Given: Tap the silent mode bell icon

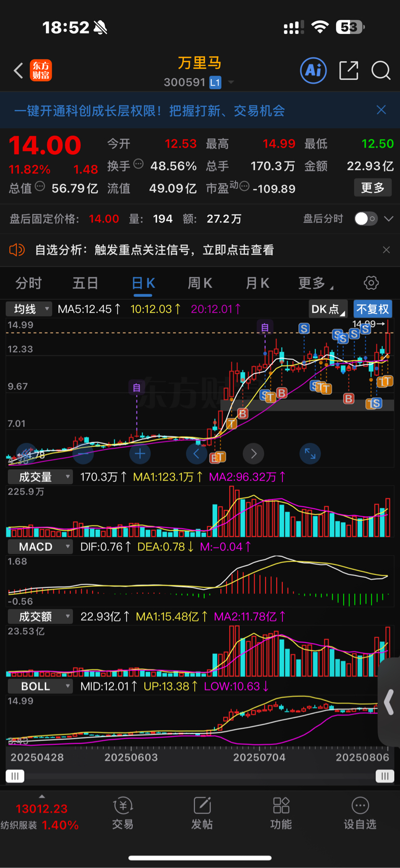Looking at the screenshot, I should 101,27.
